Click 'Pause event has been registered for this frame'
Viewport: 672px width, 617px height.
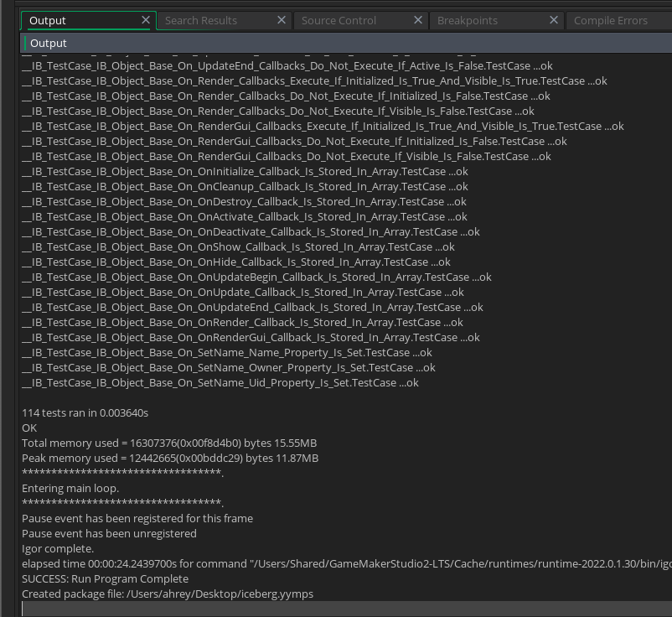tap(137, 518)
